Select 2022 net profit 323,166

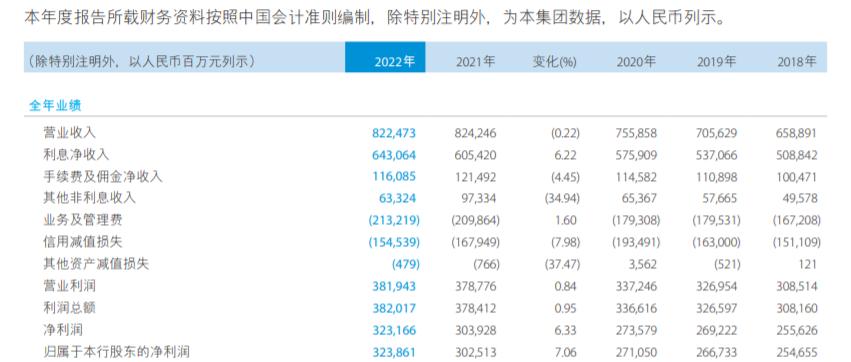click(x=394, y=331)
